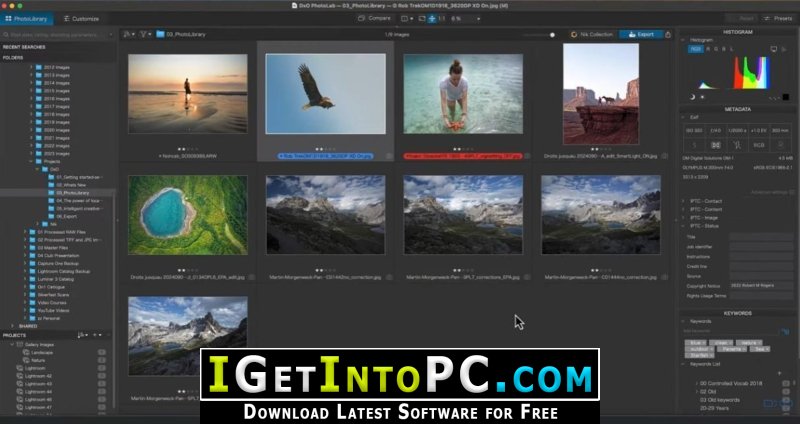Open Nik Collection
800x424 pixels.
592,34
